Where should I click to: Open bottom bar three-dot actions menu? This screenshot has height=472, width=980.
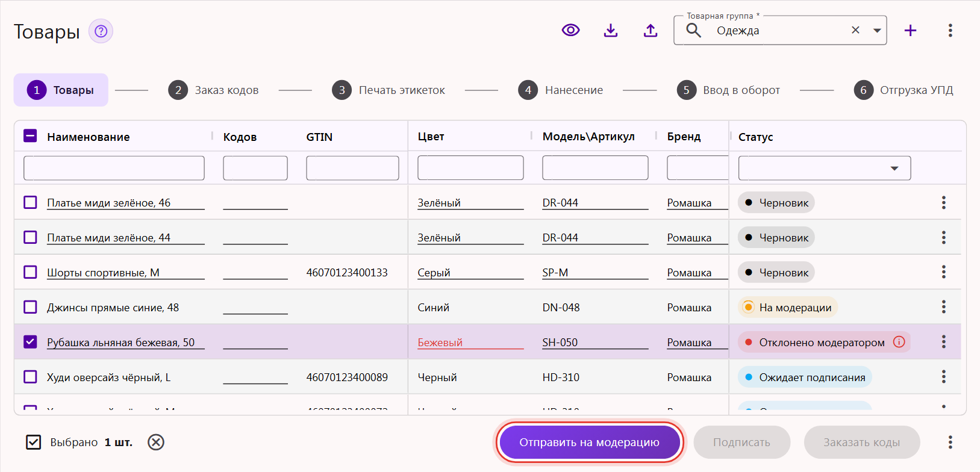click(x=950, y=442)
